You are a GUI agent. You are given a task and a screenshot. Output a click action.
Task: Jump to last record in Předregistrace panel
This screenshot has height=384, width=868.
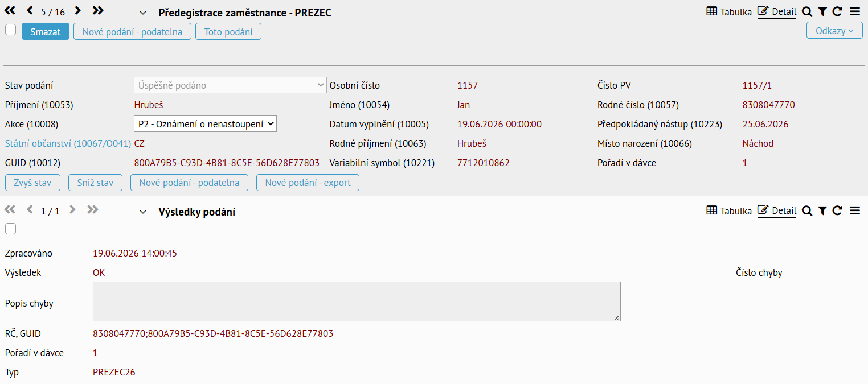[98, 11]
